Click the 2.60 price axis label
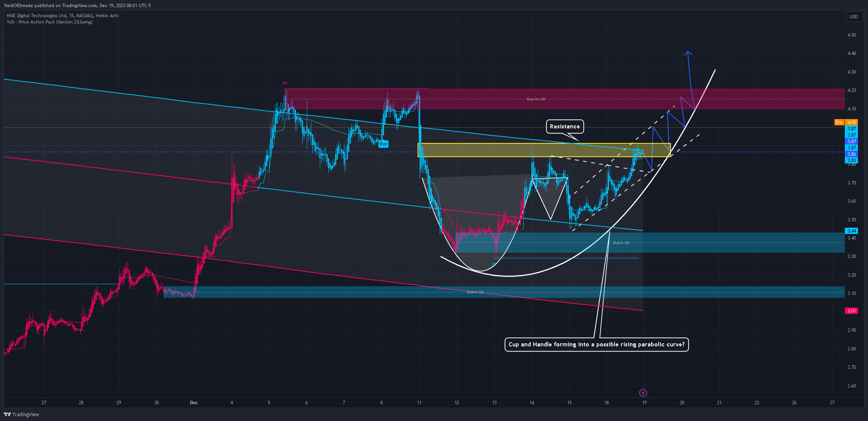Viewport: 868px width, 421px height. pos(852,386)
